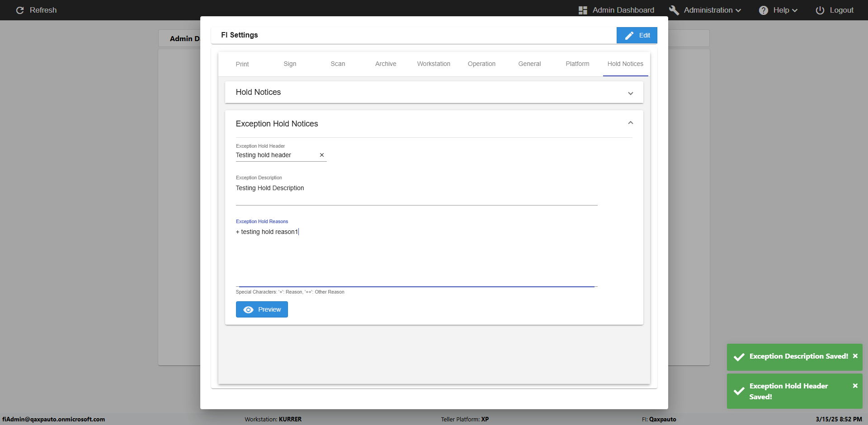Image resolution: width=868 pixels, height=425 pixels.
Task: Preview the exception hold notice
Action: [262, 309]
